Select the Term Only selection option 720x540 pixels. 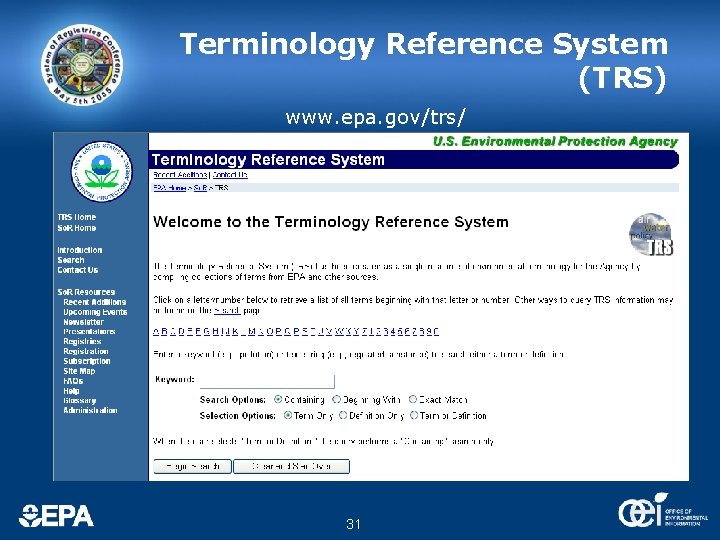pyautogui.click(x=288, y=416)
